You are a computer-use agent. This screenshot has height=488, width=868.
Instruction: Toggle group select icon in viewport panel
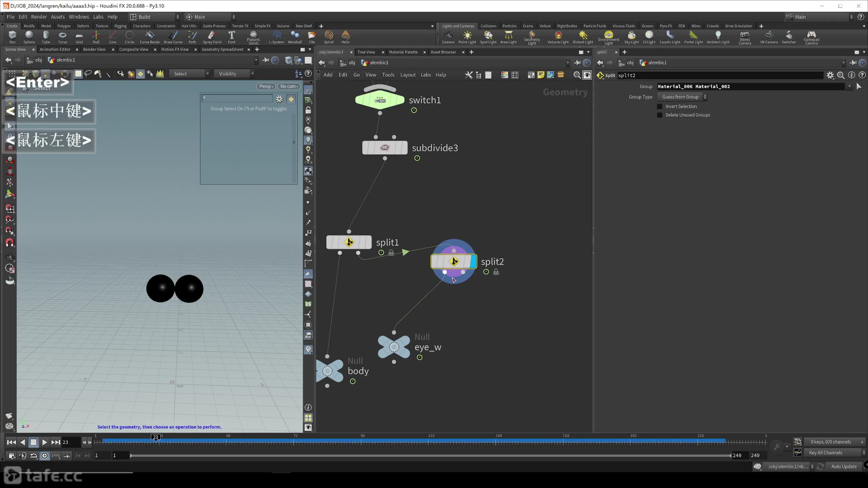tap(291, 99)
